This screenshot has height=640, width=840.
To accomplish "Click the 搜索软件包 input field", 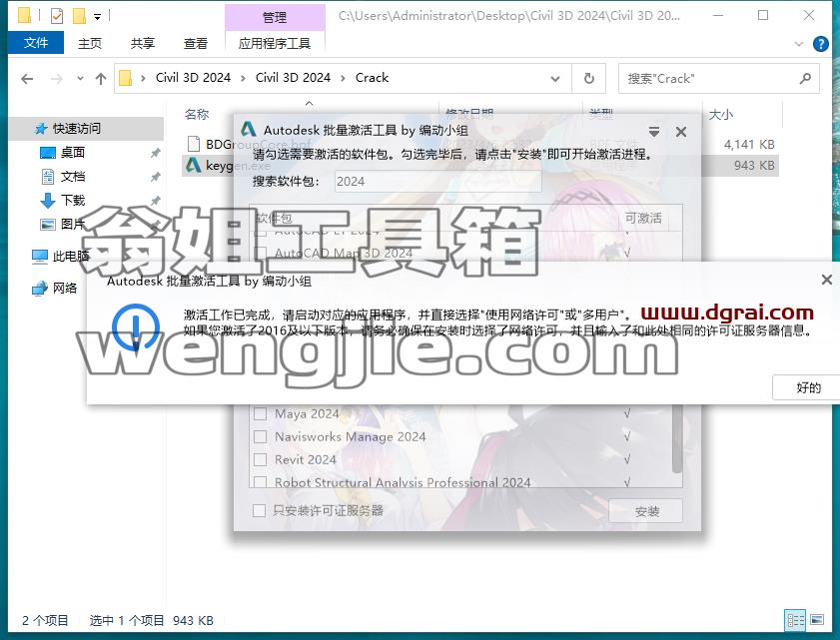I will 437,181.
